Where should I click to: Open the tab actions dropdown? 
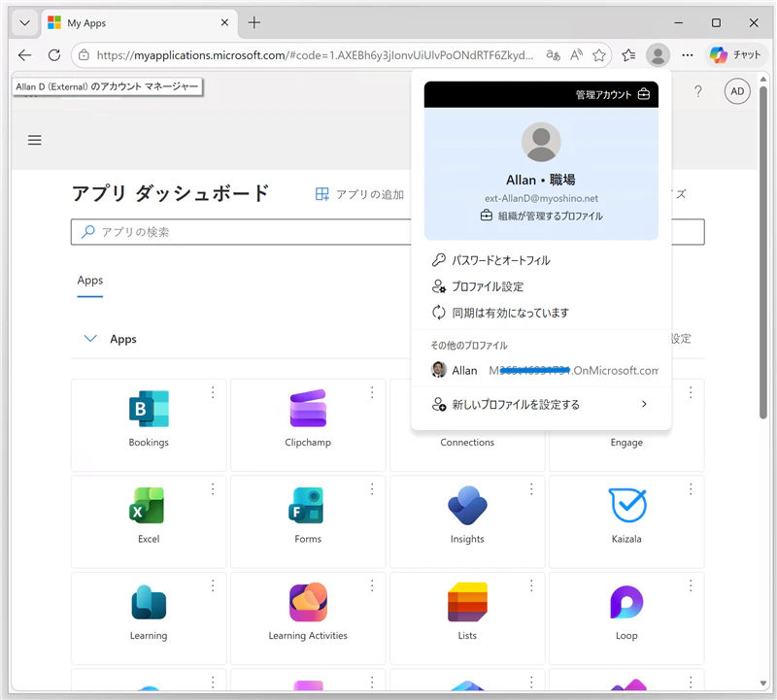coord(24,22)
